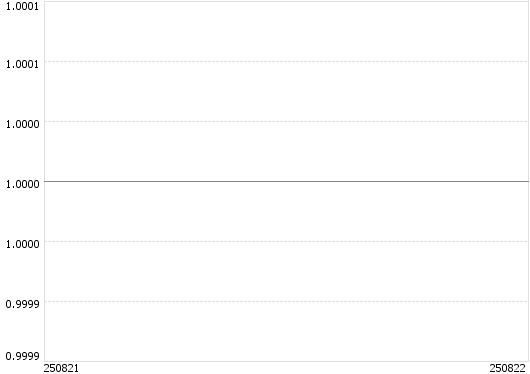Click the chart's top border line
Viewport: 530px width, 374px height.
[x=286, y=2]
